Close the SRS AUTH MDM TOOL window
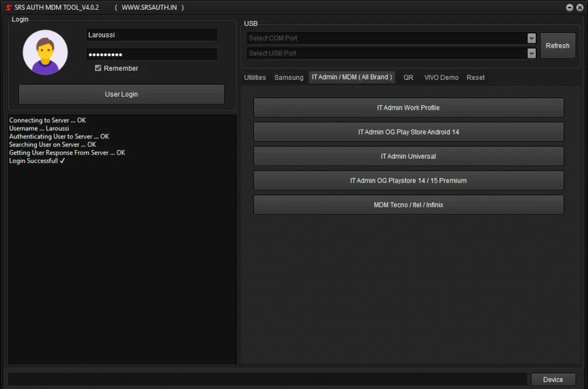The height and width of the screenshot is (389, 588). [580, 7]
